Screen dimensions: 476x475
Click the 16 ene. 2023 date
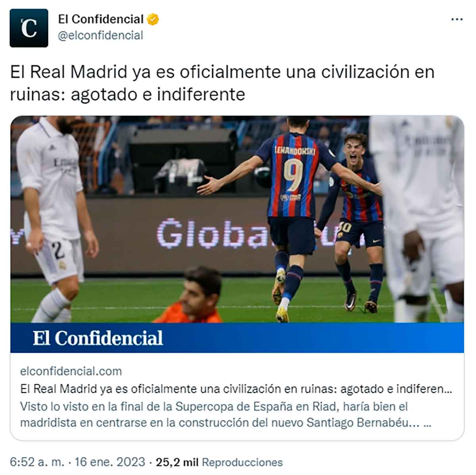[110, 462]
